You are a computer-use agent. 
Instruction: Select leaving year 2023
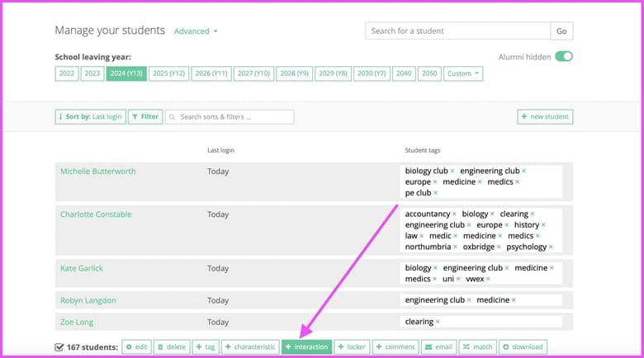coord(92,73)
